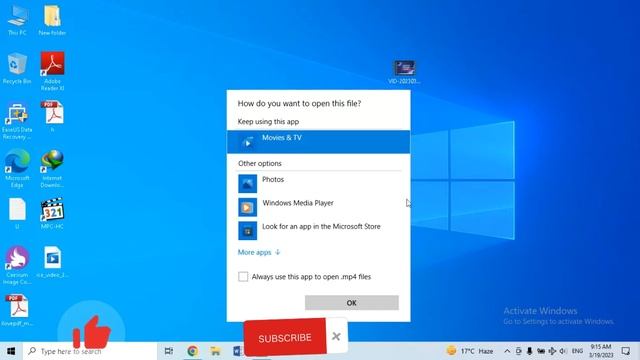Select the MPC-HC desktop icon
640x360 pixels.
(52, 213)
